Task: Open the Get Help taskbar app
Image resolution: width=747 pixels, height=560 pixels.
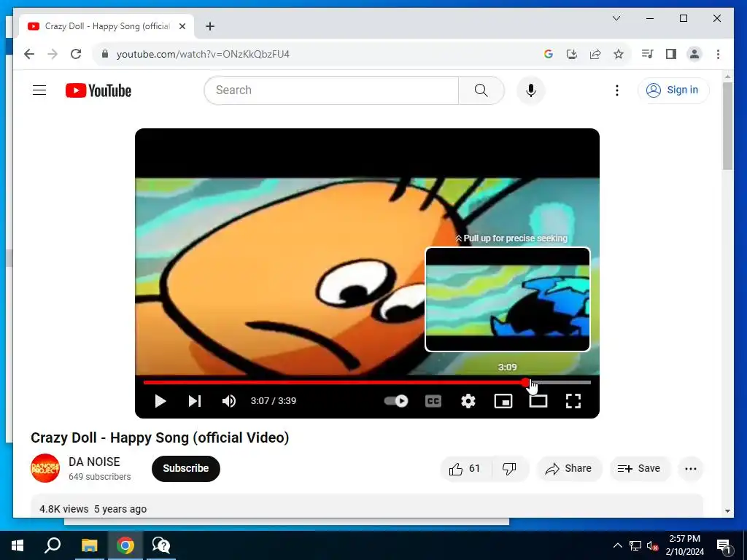Action: click(161, 545)
